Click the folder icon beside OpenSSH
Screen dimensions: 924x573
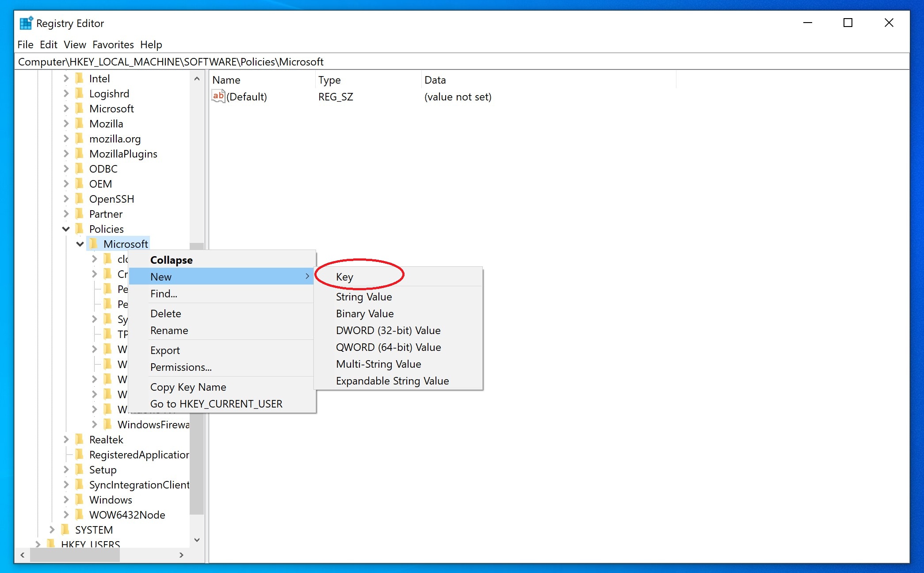(x=80, y=199)
